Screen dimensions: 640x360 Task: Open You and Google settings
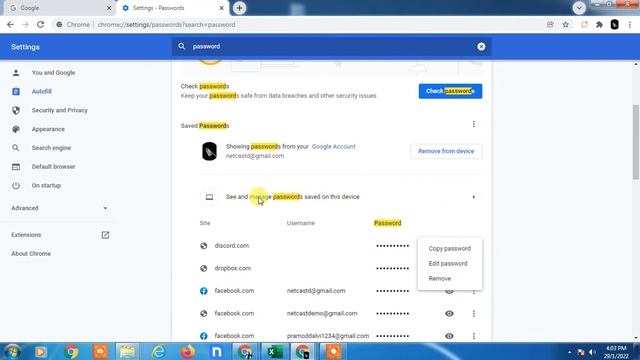pyautogui.click(x=53, y=73)
